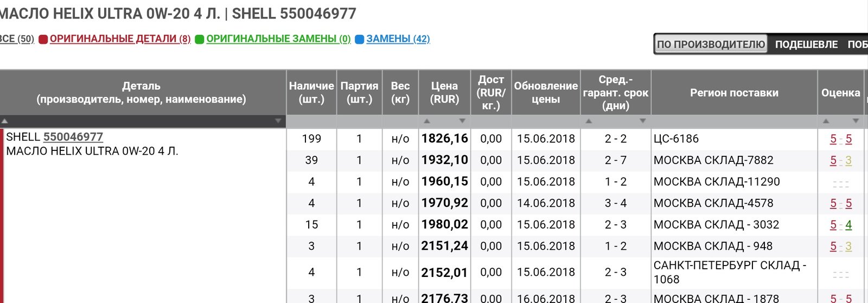The image size is (868, 303).
Task: Sort part name ascending arrow
Action: (4, 121)
